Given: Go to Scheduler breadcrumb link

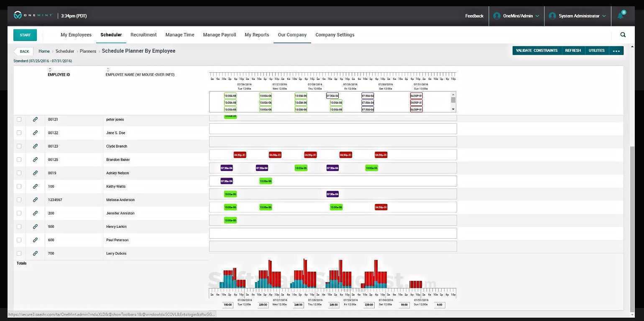Looking at the screenshot, I should [x=65, y=51].
